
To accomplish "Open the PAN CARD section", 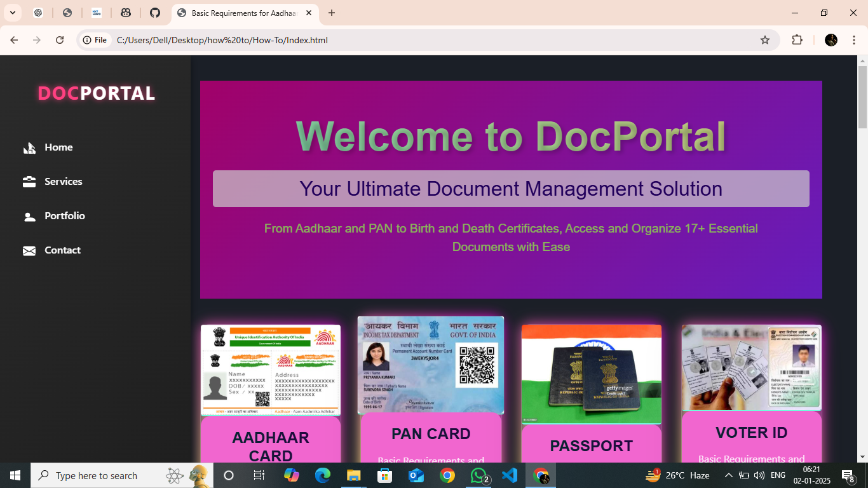I will 430,433.
